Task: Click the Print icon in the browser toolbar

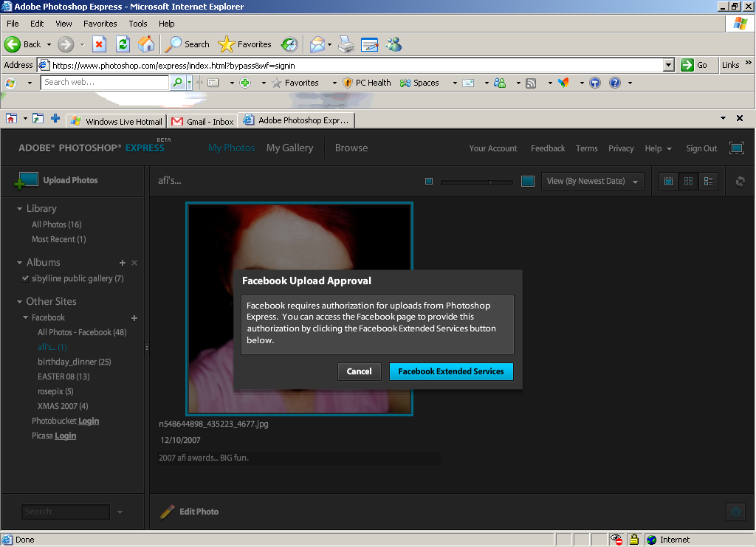Action: (346, 44)
